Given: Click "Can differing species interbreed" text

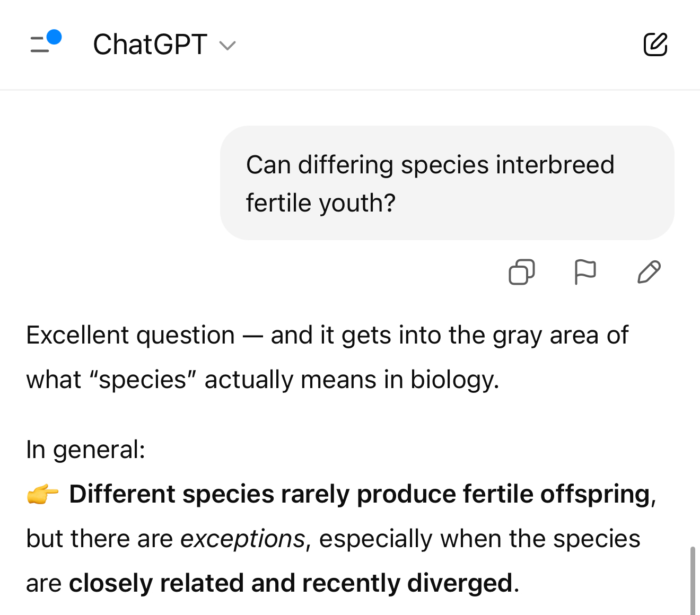Looking at the screenshot, I should (430, 165).
